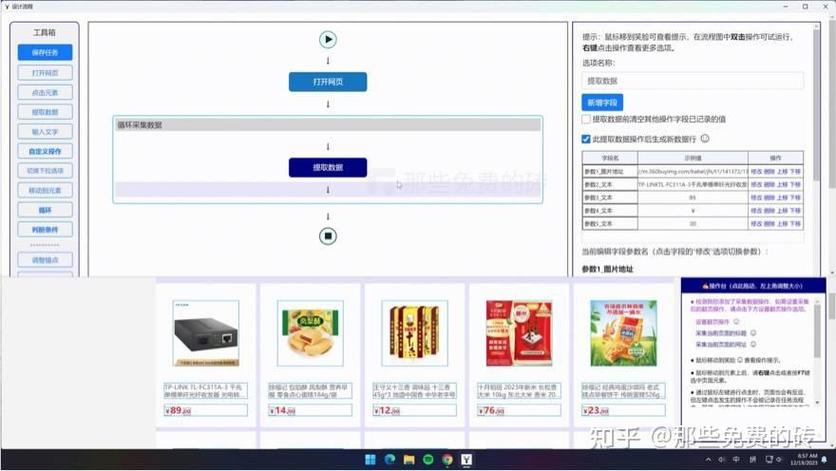Open File Explorer from taskbar
This screenshot has width=836, height=471.
(409, 459)
